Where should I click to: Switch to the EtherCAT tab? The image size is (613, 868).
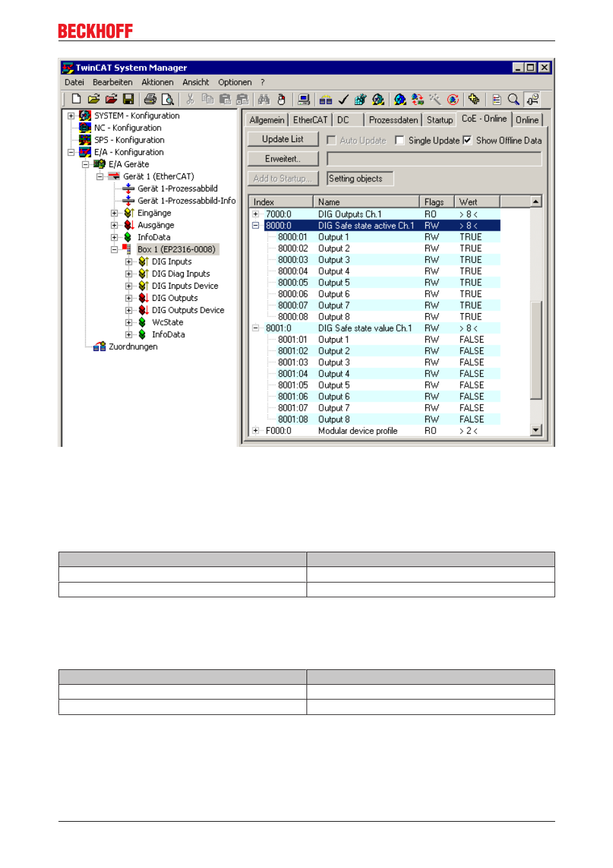(310, 120)
